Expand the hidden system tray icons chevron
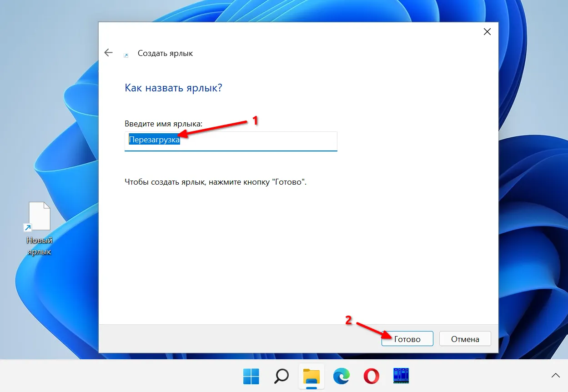 (555, 376)
